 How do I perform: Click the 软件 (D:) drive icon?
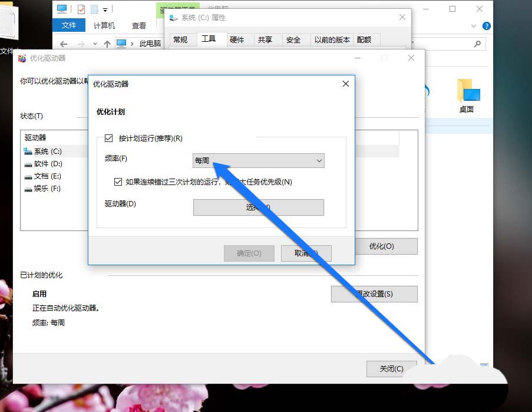click(28, 164)
